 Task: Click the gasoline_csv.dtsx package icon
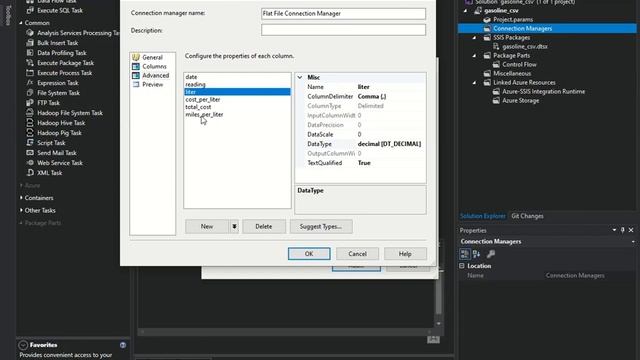496,46
